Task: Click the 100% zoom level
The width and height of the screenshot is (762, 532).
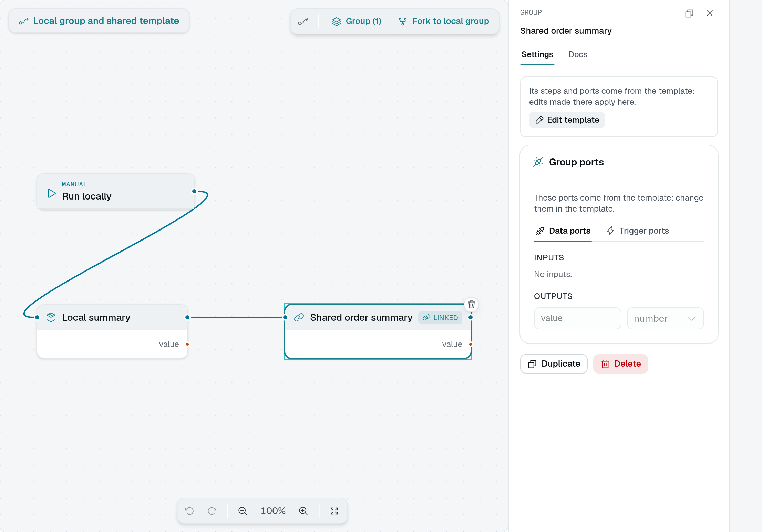Action: point(273,511)
